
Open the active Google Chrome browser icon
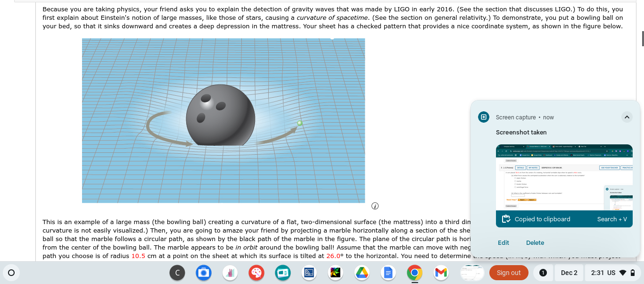coord(414,273)
